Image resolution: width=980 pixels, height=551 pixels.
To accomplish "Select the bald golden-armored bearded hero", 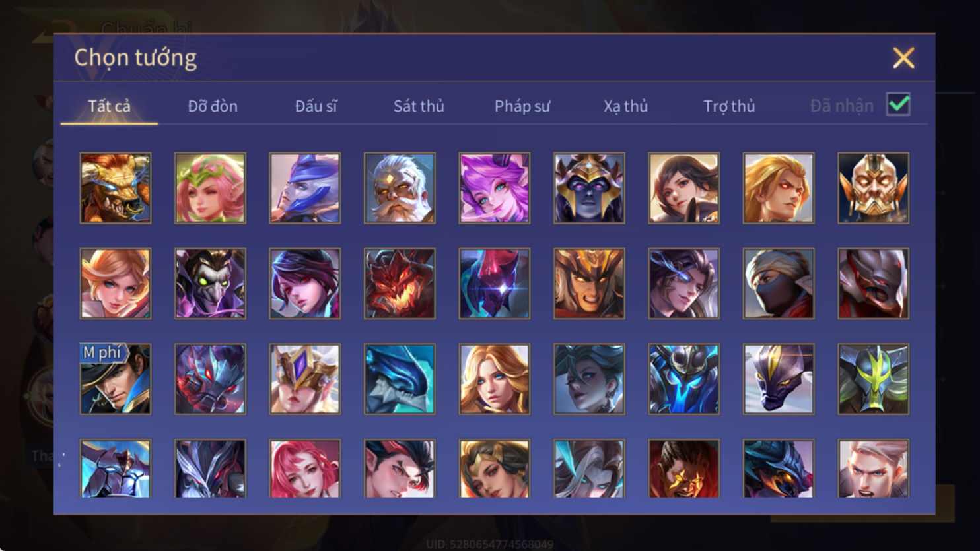I will point(873,188).
